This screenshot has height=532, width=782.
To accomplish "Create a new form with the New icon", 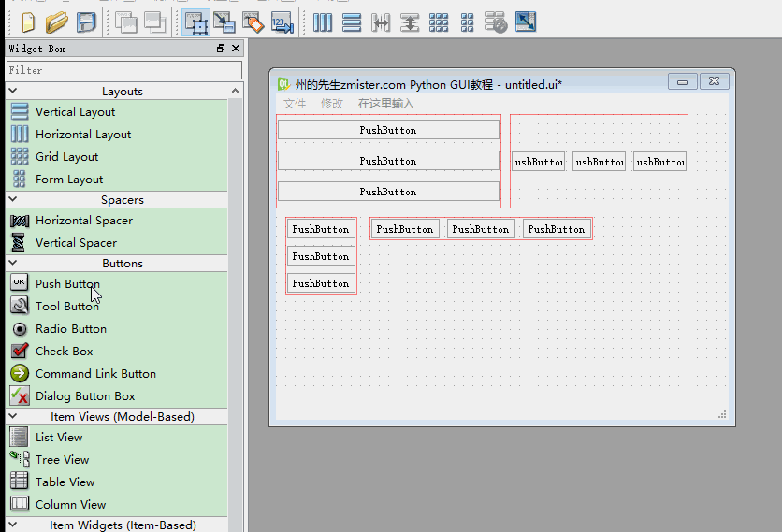I will (x=28, y=22).
